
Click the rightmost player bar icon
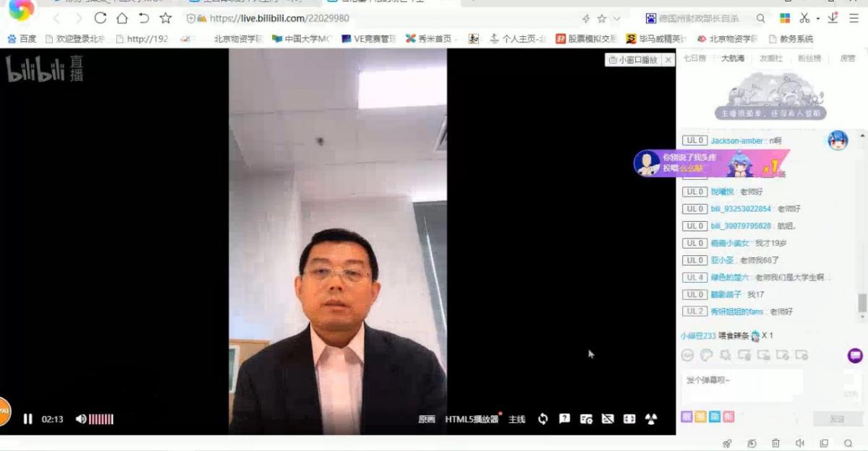click(651, 419)
